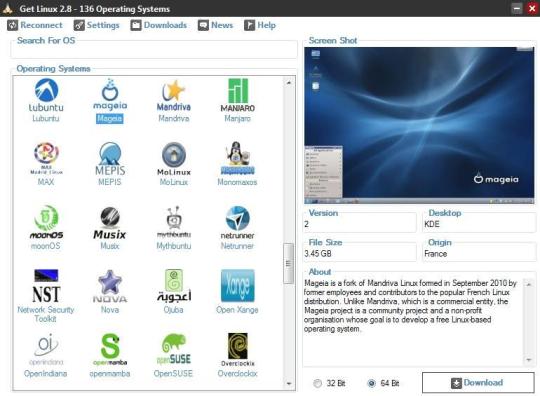Pick the Netrunner icon
540x396 pixels.
(x=238, y=222)
